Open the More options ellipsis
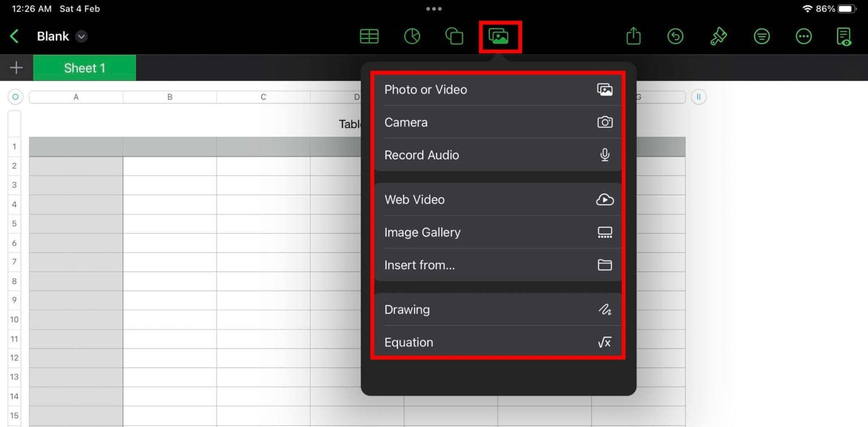 804,36
